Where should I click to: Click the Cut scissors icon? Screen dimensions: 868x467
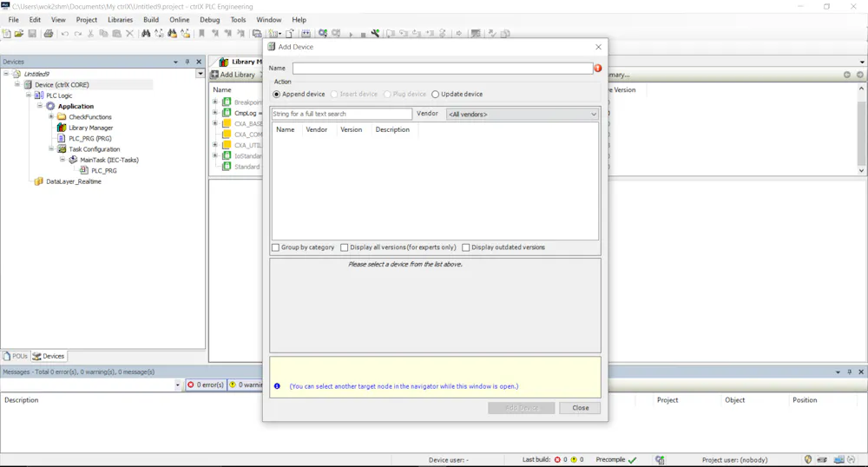(x=91, y=33)
